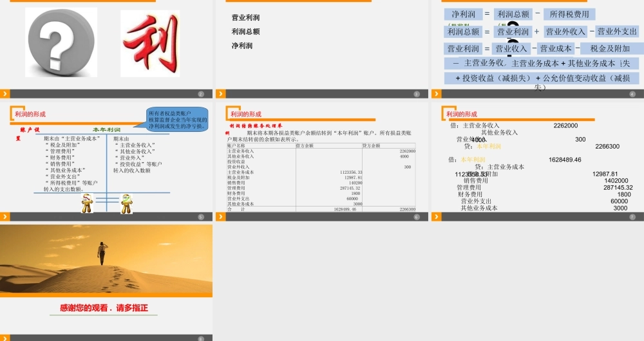Select the 利润的形成 title on slide 7
This screenshot has height=341, width=644.
click(x=461, y=114)
